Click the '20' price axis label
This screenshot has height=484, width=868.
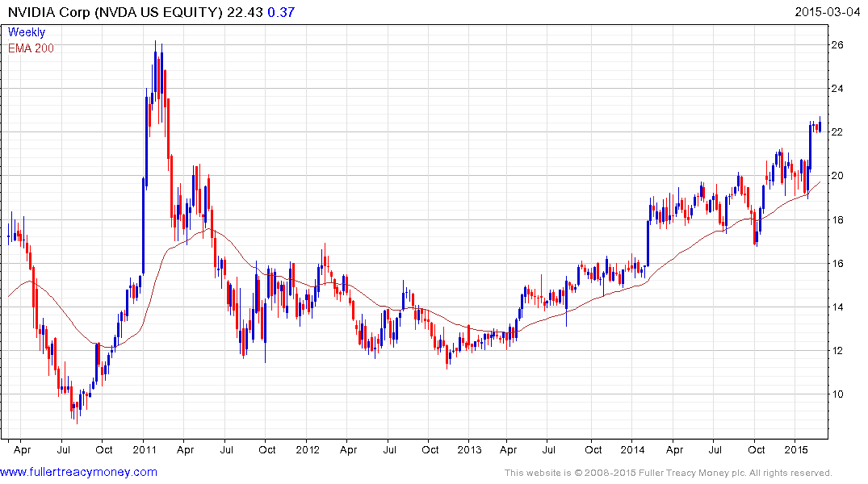pyautogui.click(x=837, y=176)
